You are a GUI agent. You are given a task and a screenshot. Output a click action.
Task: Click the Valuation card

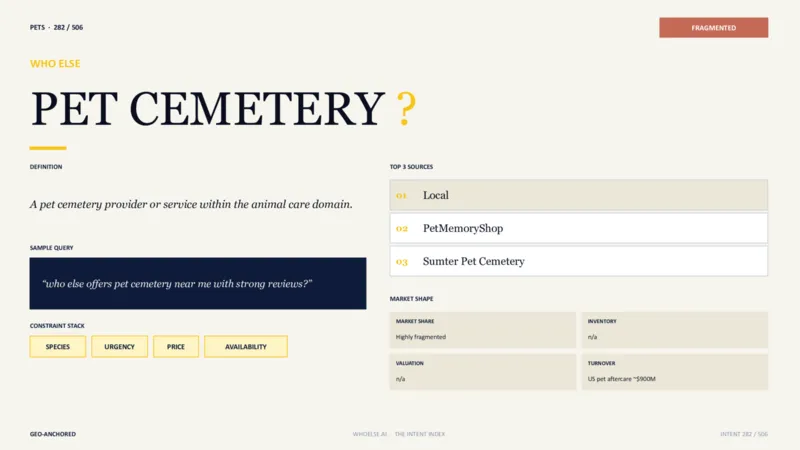click(483, 371)
